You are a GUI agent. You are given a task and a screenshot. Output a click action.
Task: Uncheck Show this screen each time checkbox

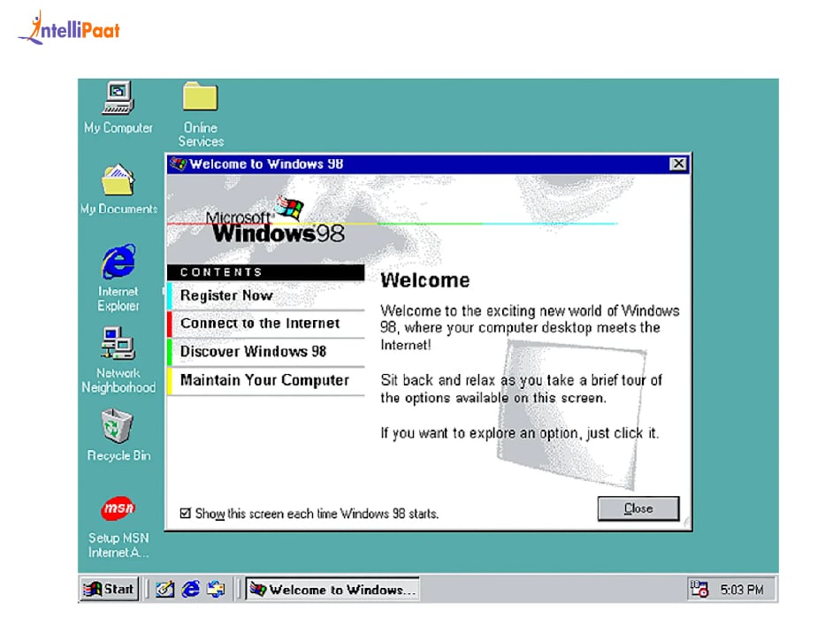pos(186,514)
